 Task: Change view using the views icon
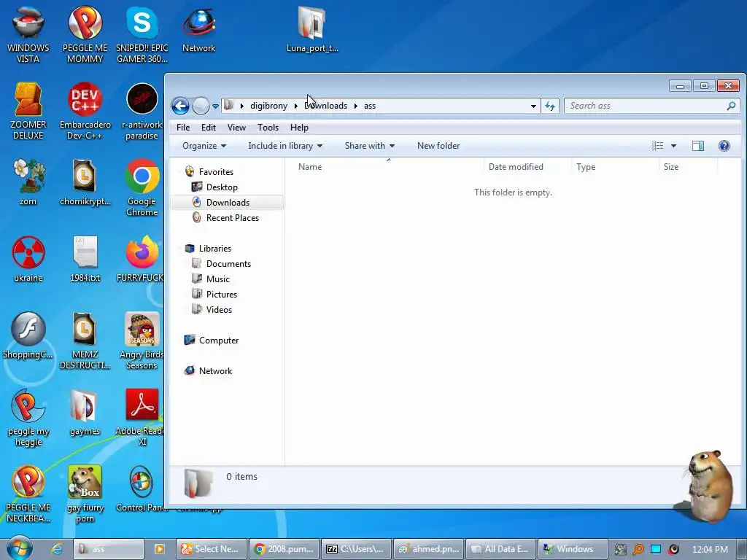(x=658, y=146)
